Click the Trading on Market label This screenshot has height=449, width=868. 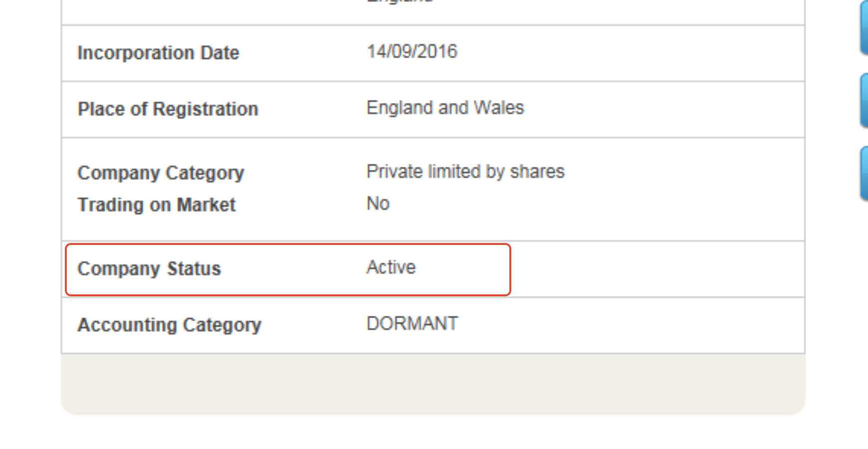[x=156, y=205]
